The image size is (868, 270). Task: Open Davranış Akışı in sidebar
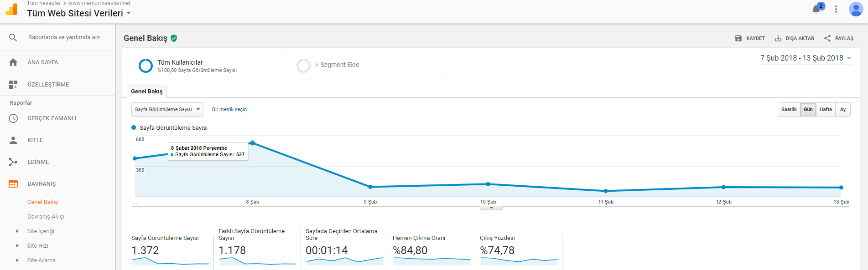coord(46,217)
